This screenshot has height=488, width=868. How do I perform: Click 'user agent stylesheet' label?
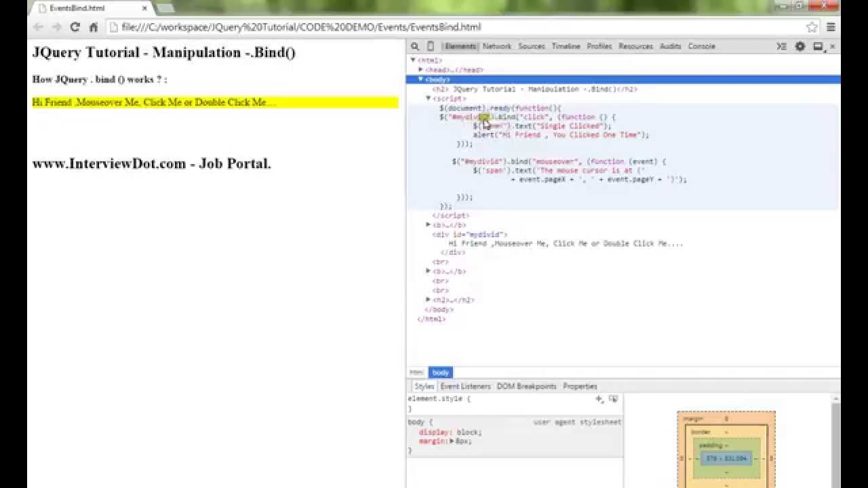(x=577, y=422)
